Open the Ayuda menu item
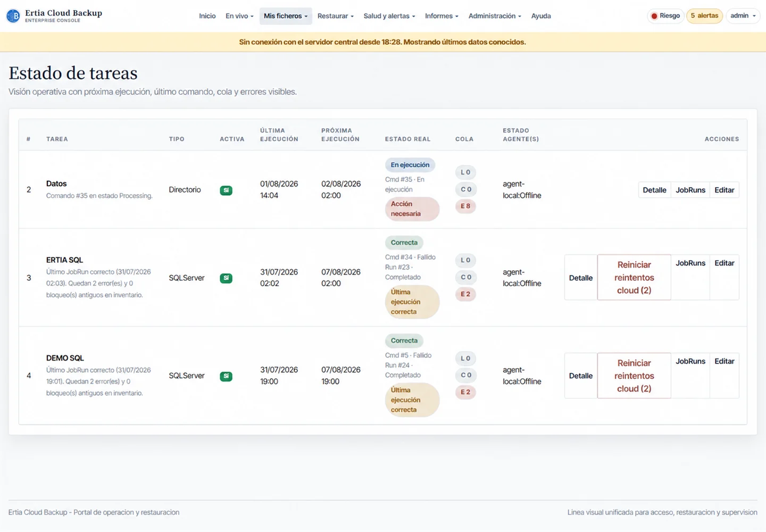766x532 pixels. coord(541,16)
